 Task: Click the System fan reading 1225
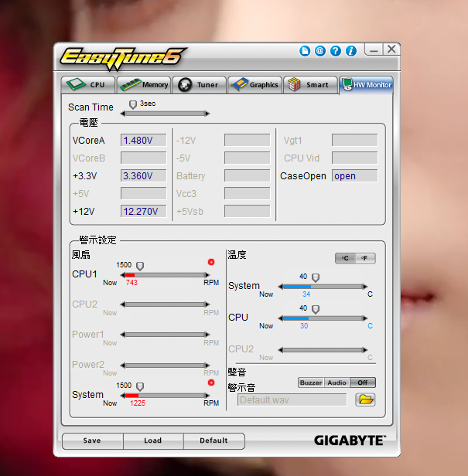point(138,403)
